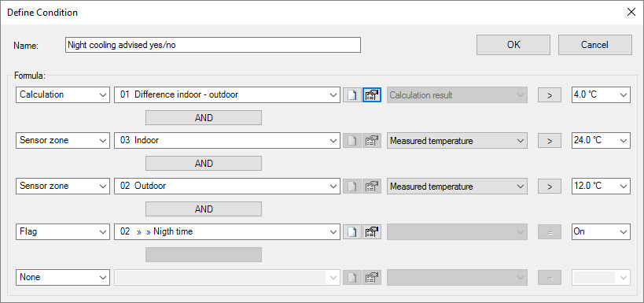
Task: Click the new document icon in Calculation row
Action: [352, 95]
